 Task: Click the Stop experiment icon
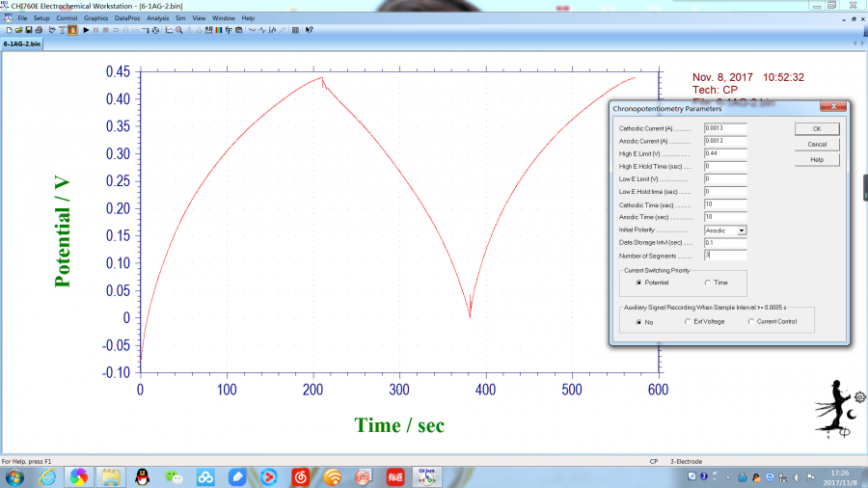click(x=106, y=30)
